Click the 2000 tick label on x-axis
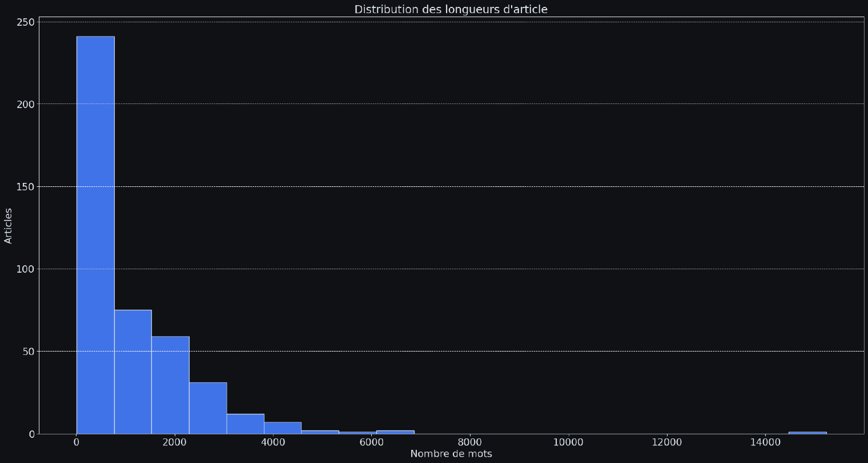 175,442
